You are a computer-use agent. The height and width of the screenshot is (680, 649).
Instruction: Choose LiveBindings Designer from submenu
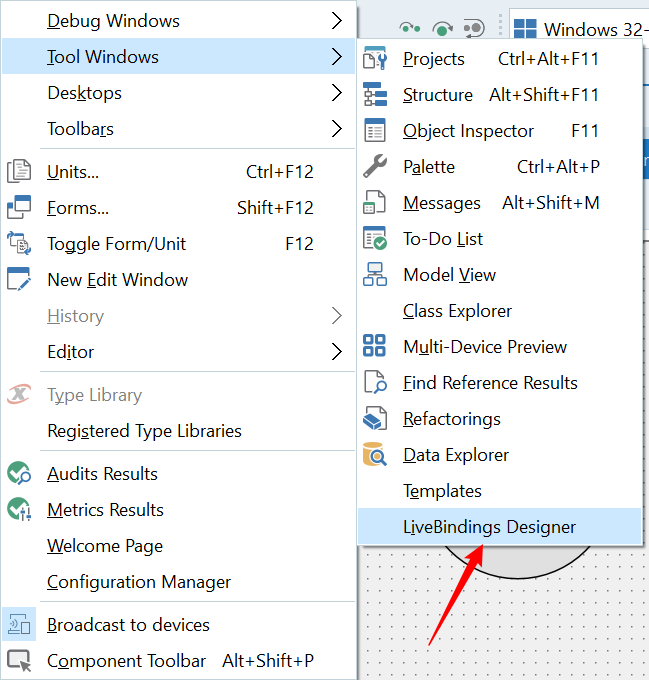pyautogui.click(x=499, y=526)
